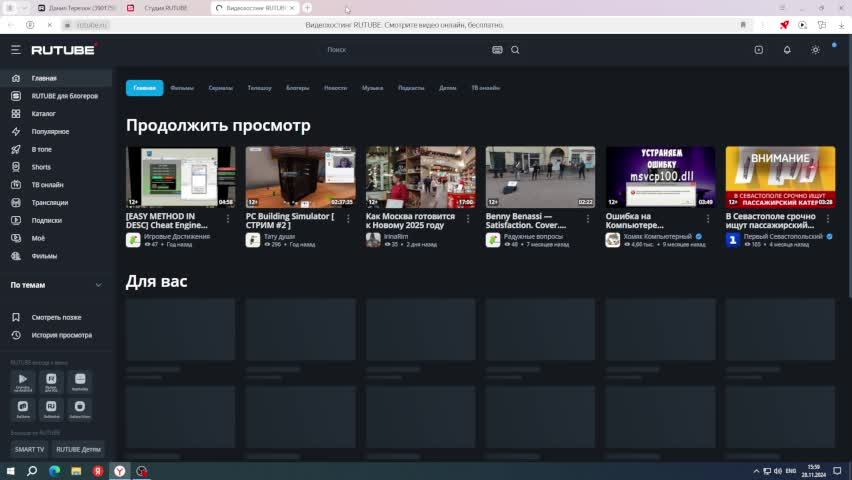Select the Блогеры category chip
Image resolution: width=852 pixels, height=480 pixels.
tap(298, 88)
